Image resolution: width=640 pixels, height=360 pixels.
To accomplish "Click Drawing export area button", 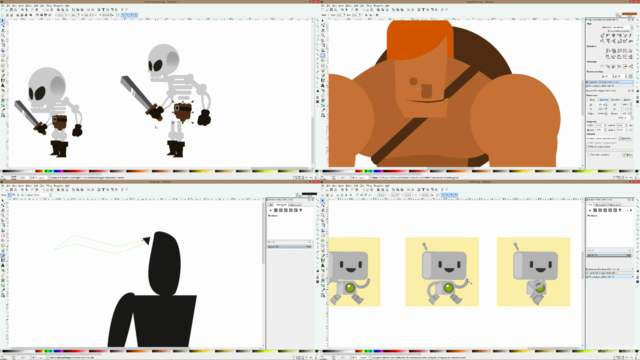I will click(x=604, y=99).
